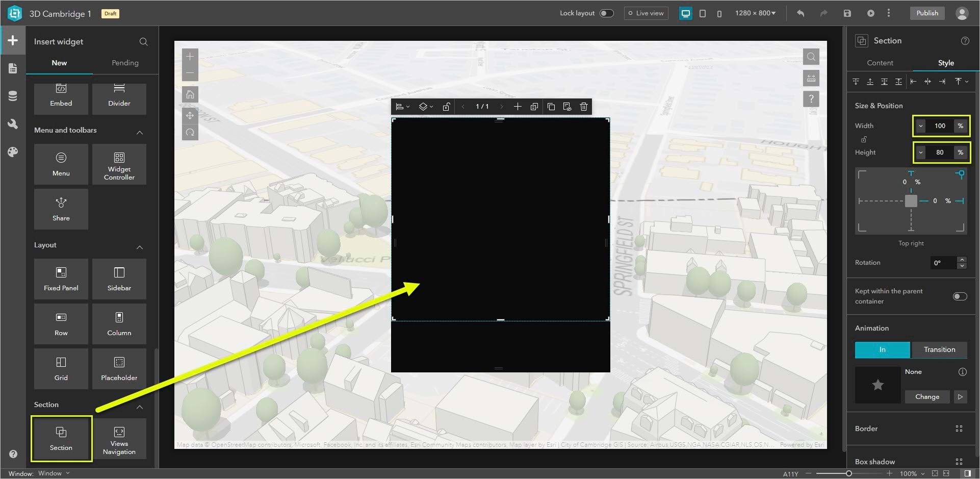
Task: Click the Height value input field
Action: (x=941, y=152)
